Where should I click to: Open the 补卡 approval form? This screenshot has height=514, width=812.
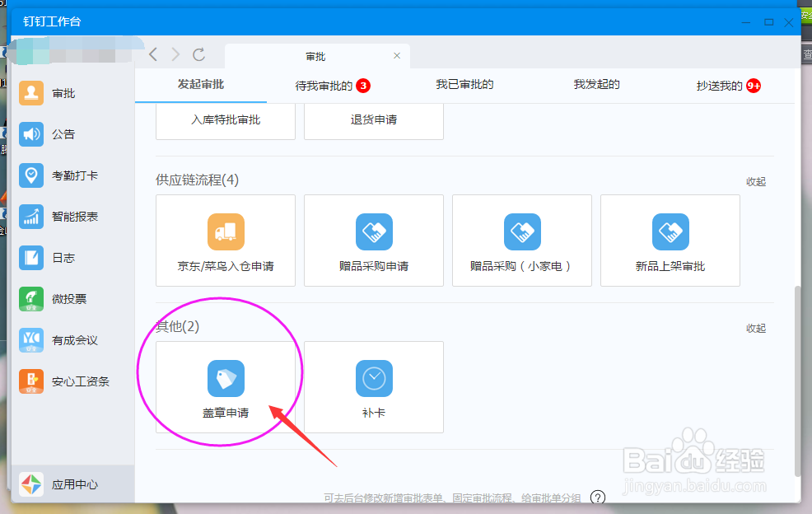click(x=373, y=387)
